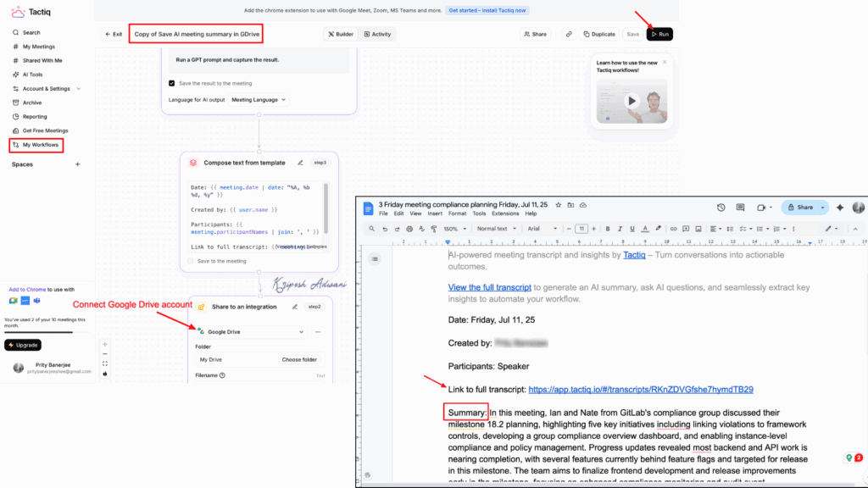Click Choose folder for the Drive destination
Image resolution: width=868 pixels, height=488 pixels.
[300, 359]
